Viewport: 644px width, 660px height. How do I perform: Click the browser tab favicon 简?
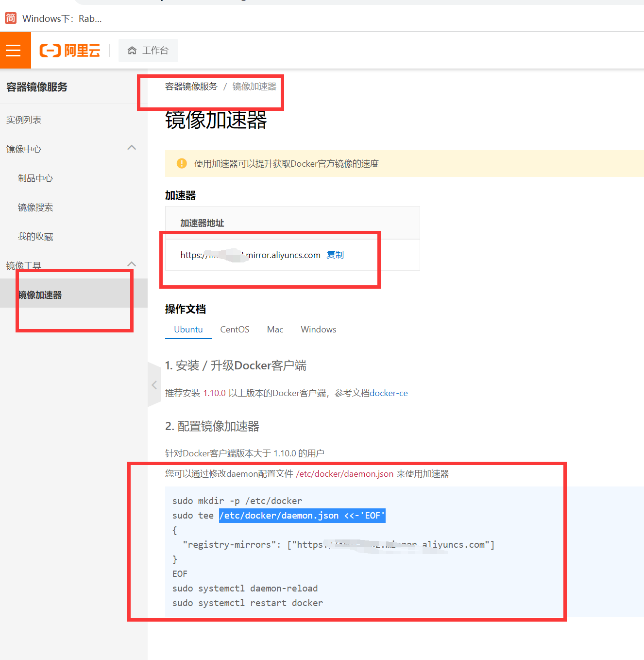[x=11, y=18]
